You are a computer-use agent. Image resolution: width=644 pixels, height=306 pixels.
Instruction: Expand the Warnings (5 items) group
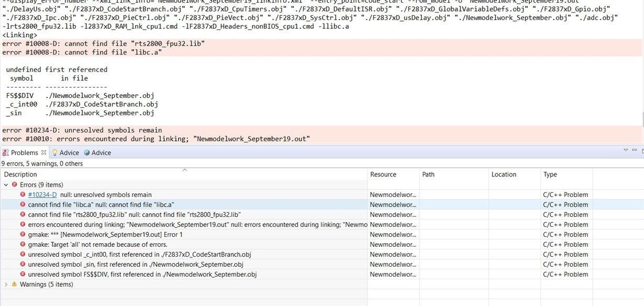click(6, 284)
